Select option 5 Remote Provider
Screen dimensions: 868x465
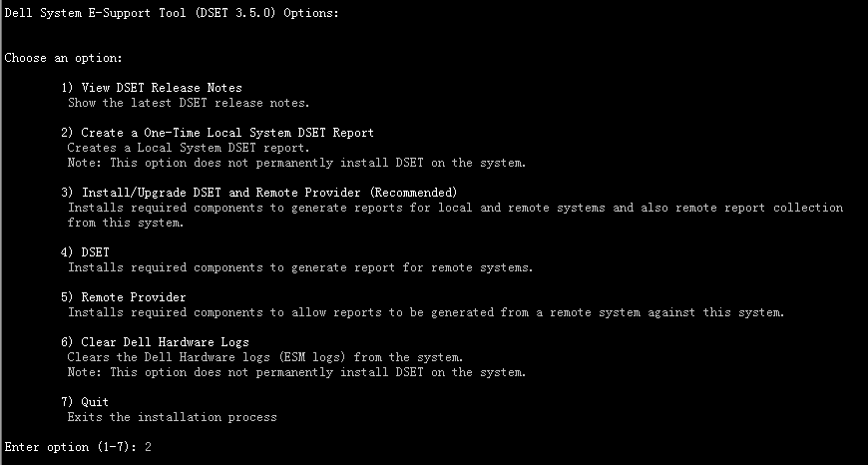tap(123, 297)
